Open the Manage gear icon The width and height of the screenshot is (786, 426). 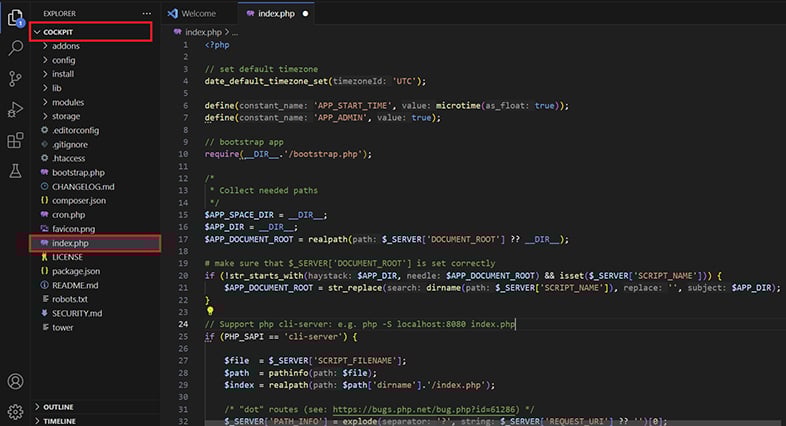point(15,411)
